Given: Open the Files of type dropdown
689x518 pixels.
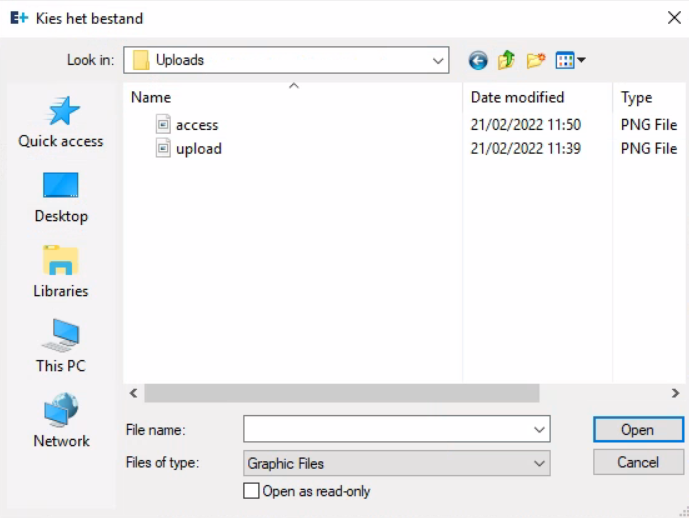Looking at the screenshot, I should click(x=540, y=463).
